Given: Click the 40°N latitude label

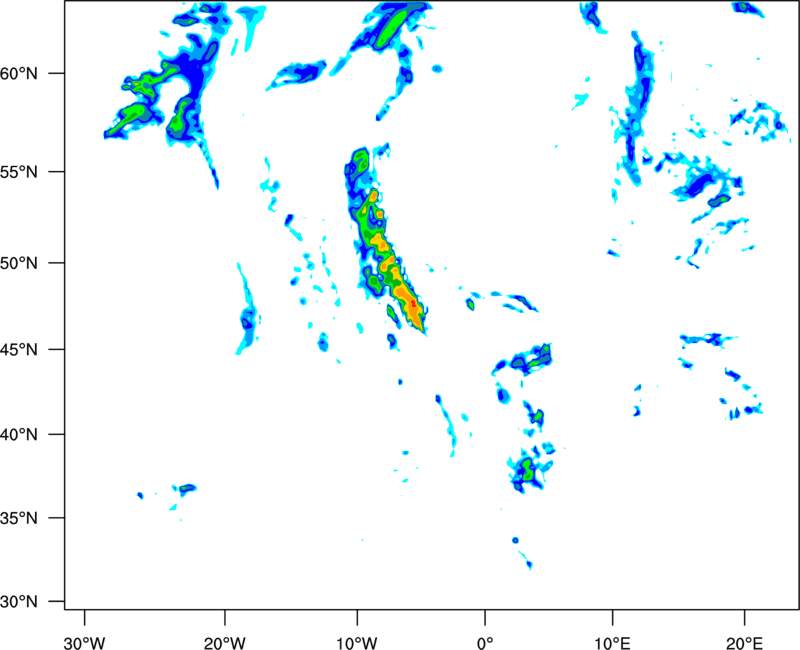Looking at the screenshot, I should pos(19,434).
